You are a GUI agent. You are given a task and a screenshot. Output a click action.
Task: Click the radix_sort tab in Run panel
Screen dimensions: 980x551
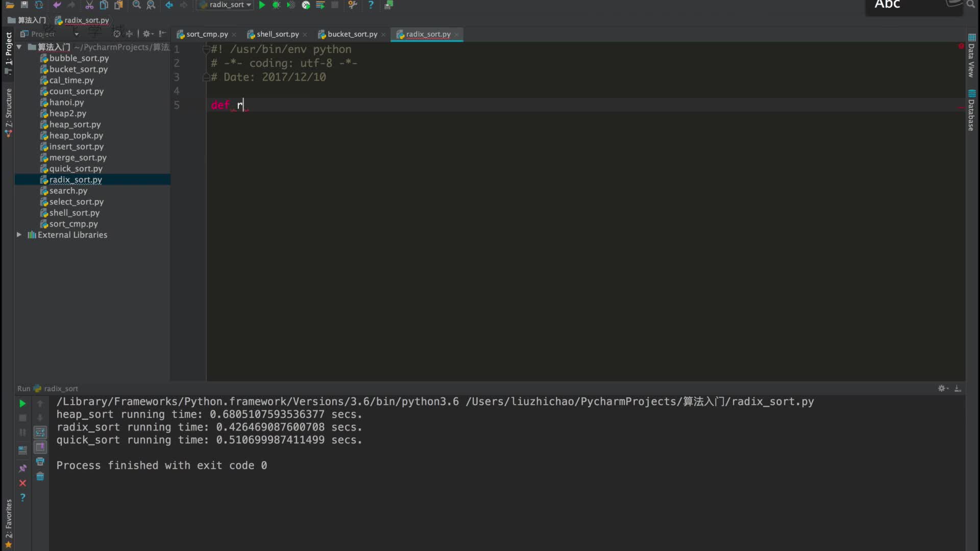point(56,388)
